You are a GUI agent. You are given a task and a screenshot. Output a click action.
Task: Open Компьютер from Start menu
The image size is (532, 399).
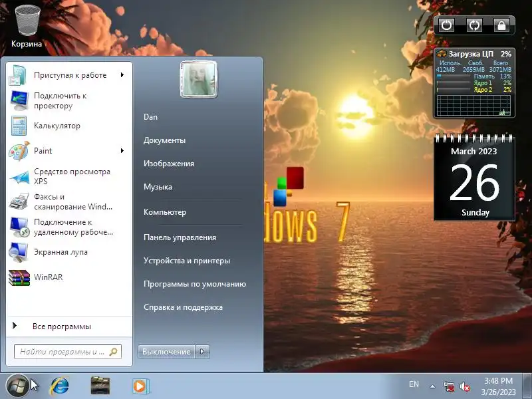165,212
